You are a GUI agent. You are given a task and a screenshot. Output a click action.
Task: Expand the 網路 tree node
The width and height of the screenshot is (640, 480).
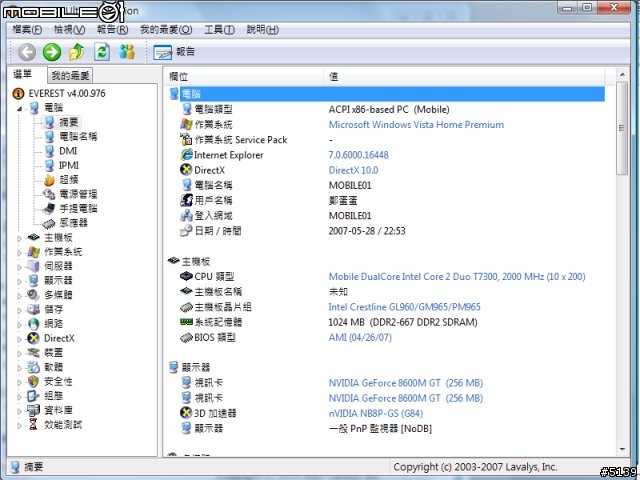[x=19, y=325]
